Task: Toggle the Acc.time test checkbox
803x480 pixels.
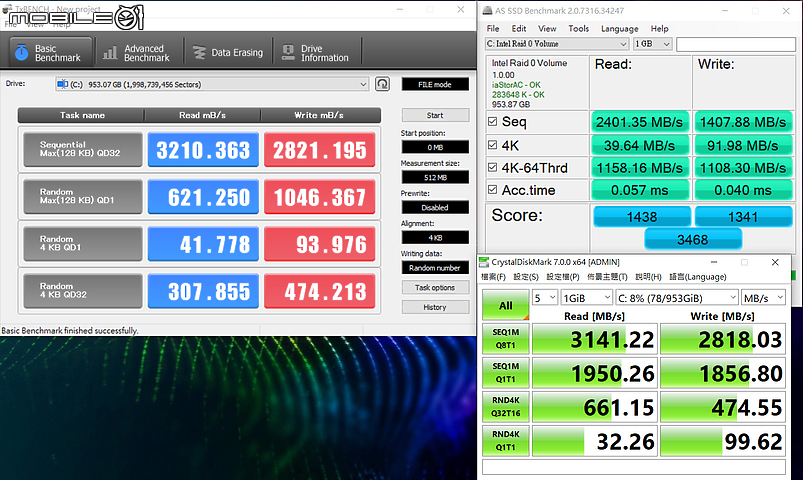Action: pyautogui.click(x=493, y=190)
